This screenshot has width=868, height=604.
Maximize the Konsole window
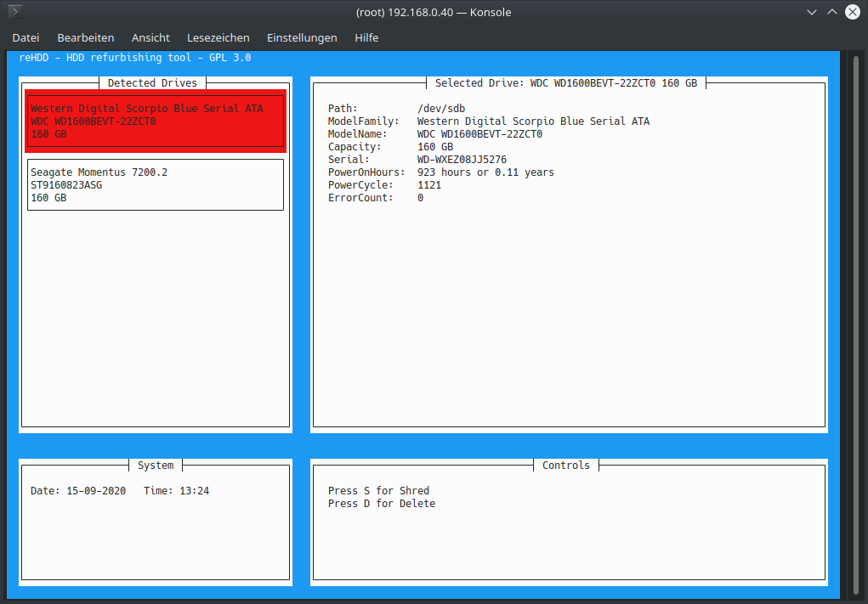tap(832, 12)
